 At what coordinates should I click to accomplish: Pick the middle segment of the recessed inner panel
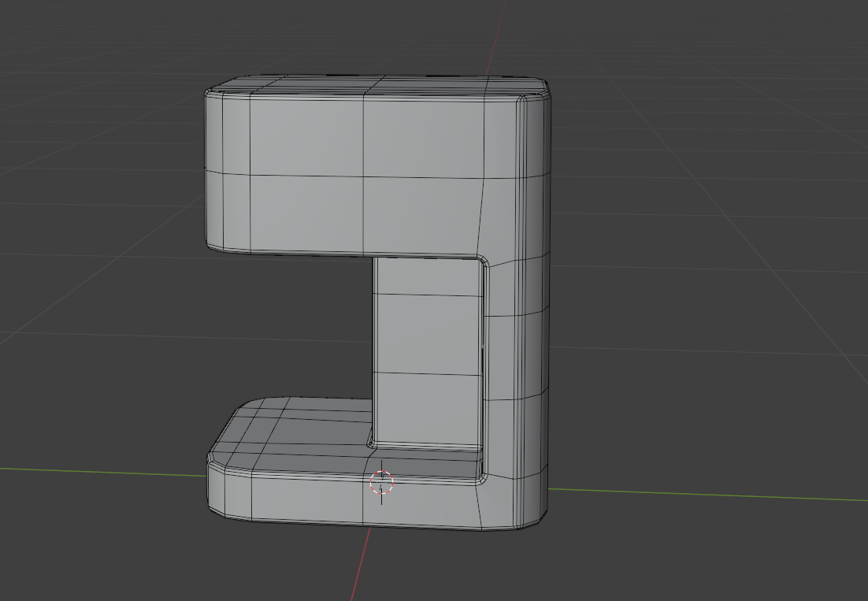[428, 335]
